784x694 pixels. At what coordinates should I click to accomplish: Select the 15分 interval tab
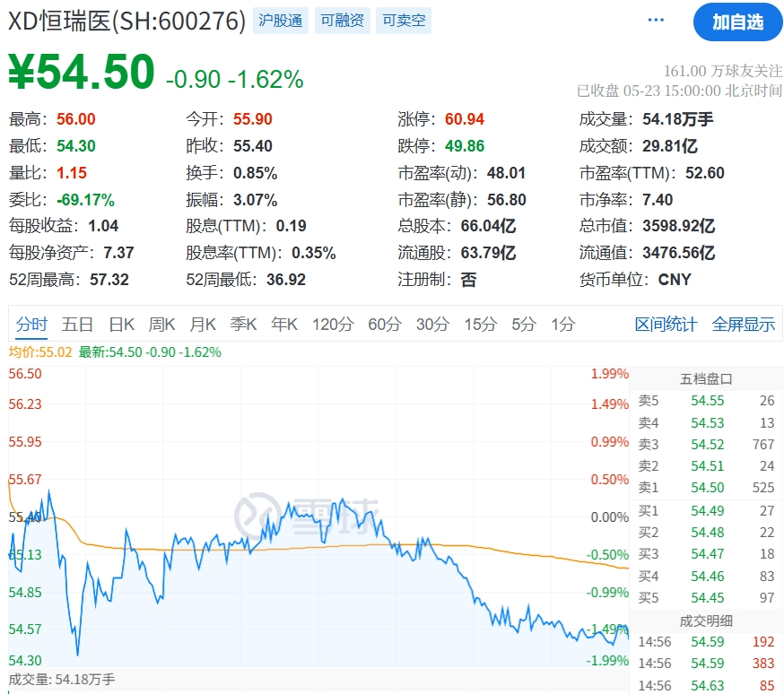coord(480,325)
